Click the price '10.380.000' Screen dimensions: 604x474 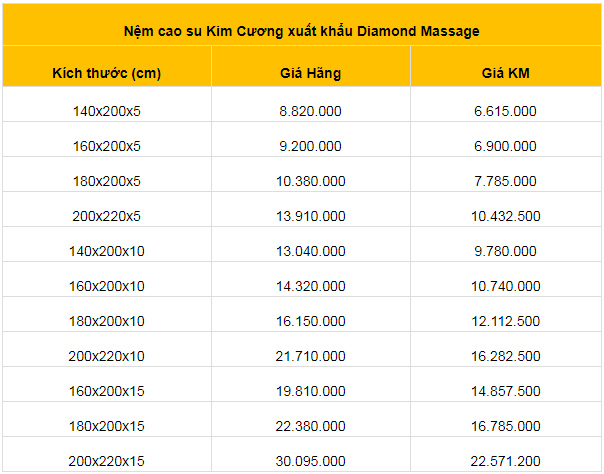pos(310,181)
